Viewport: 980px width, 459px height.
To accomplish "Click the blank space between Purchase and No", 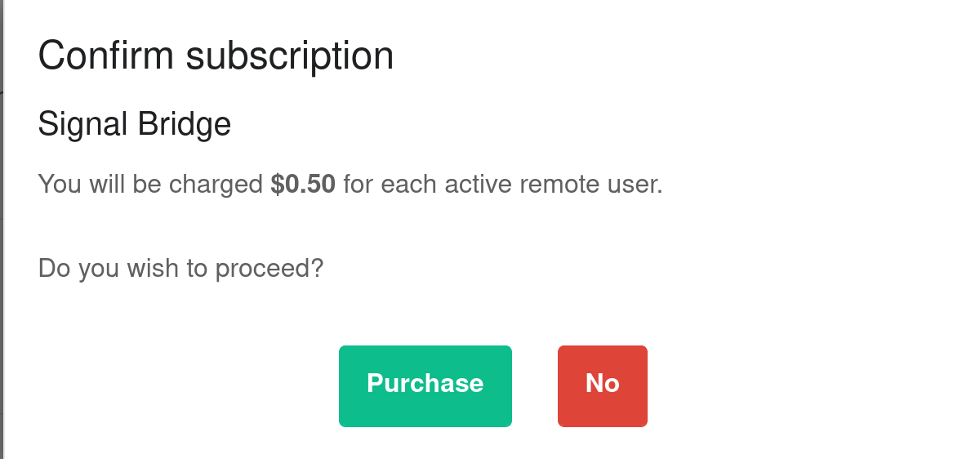I will 535,386.
